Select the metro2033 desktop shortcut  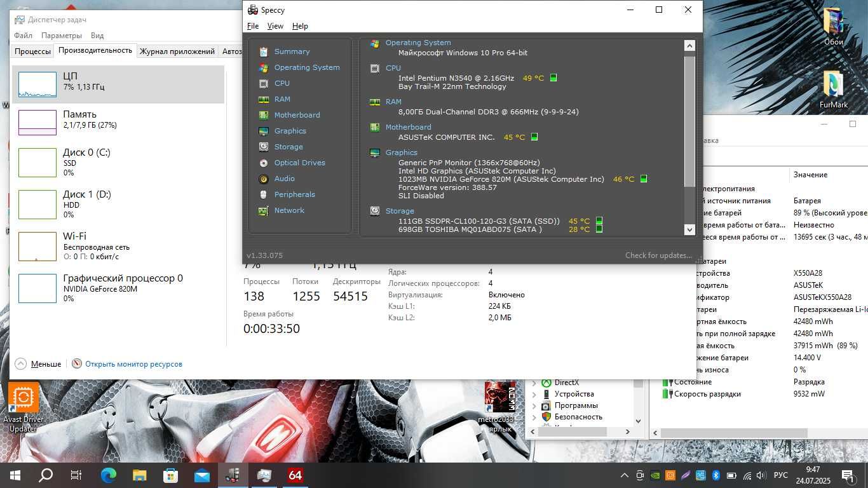pyautogui.click(x=499, y=407)
